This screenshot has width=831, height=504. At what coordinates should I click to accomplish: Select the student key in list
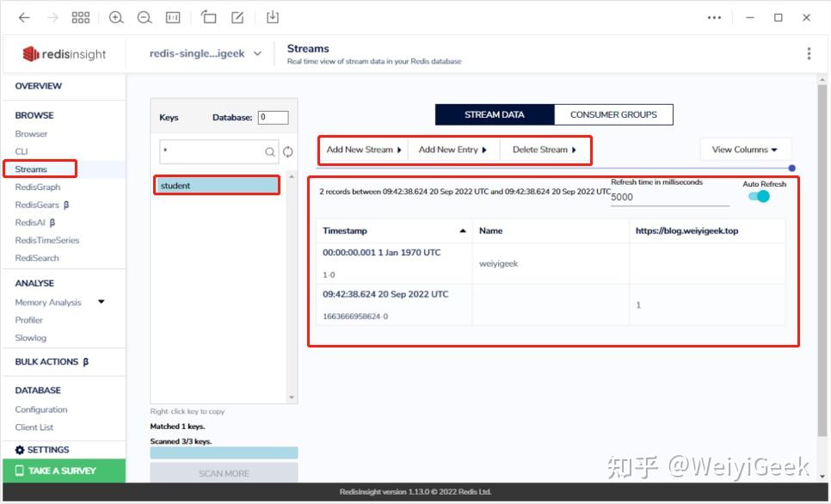[x=217, y=186]
